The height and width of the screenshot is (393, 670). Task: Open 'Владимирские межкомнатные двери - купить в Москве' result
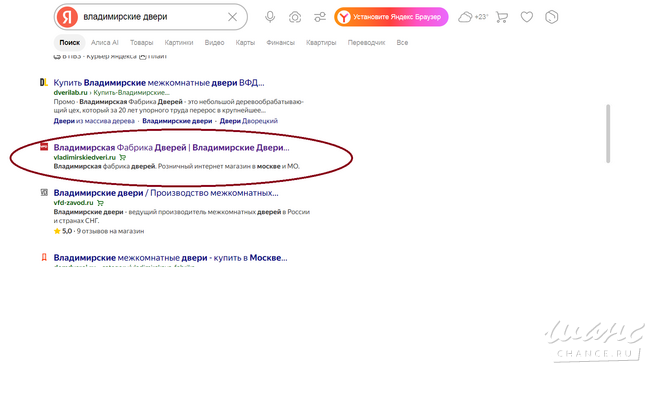point(170,258)
